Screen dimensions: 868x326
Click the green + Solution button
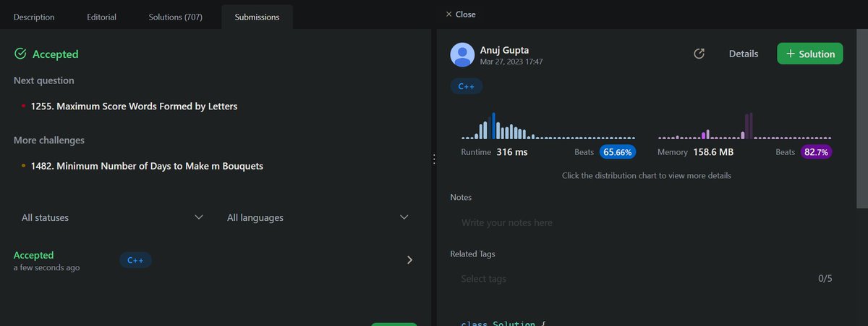click(810, 54)
